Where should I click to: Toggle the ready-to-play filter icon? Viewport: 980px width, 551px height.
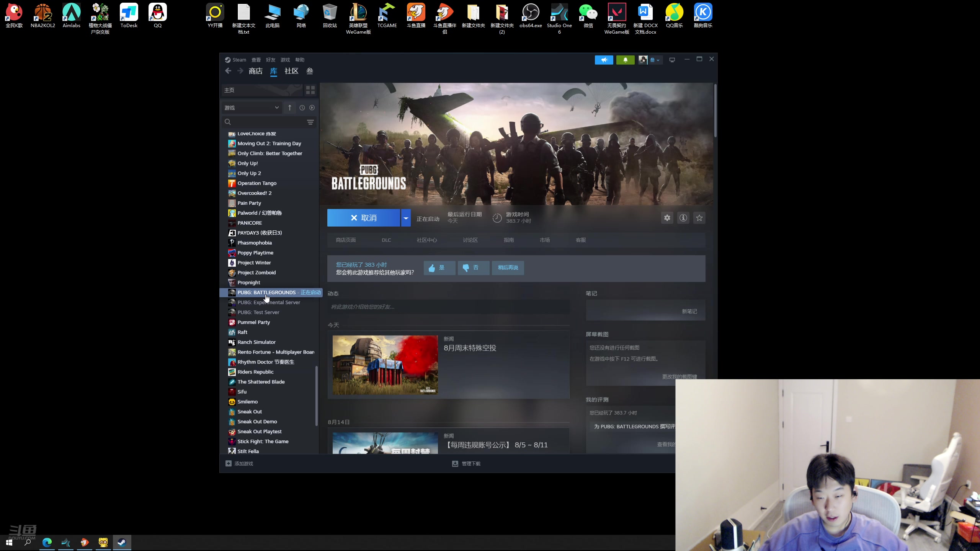coord(312,108)
